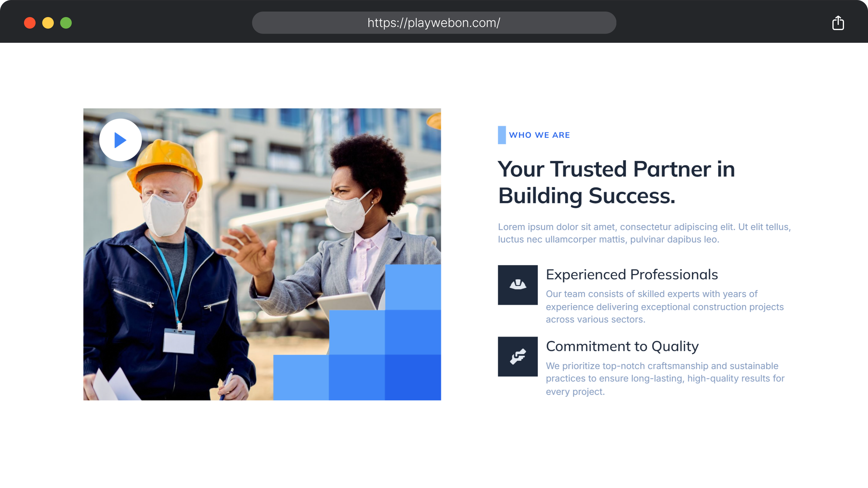Click the 'Our team consists' description text
Image resolution: width=868 pixels, height=488 pixels.
coord(665,306)
